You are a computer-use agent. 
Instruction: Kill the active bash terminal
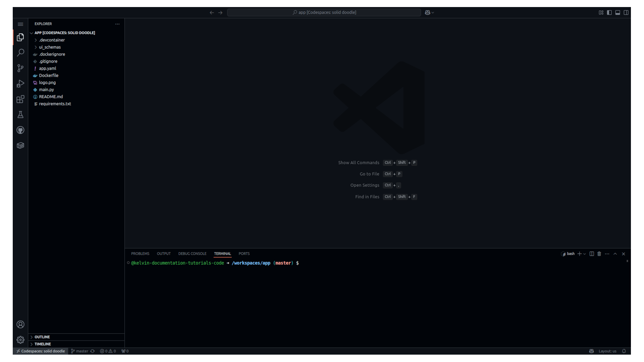599,254
